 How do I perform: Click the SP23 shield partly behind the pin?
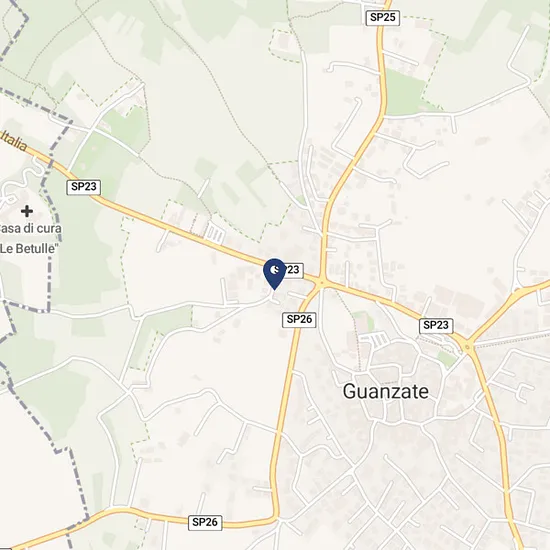click(293, 270)
